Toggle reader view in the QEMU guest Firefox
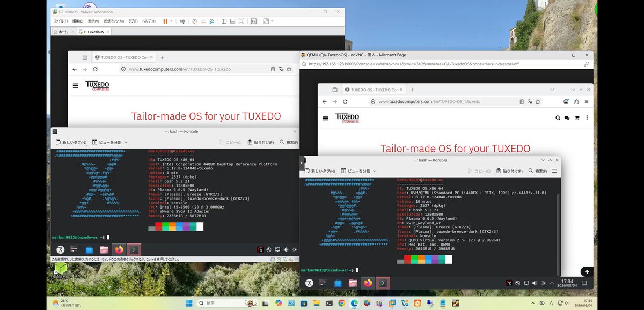The height and width of the screenshot is (310, 644). pyautogui.click(x=522, y=101)
